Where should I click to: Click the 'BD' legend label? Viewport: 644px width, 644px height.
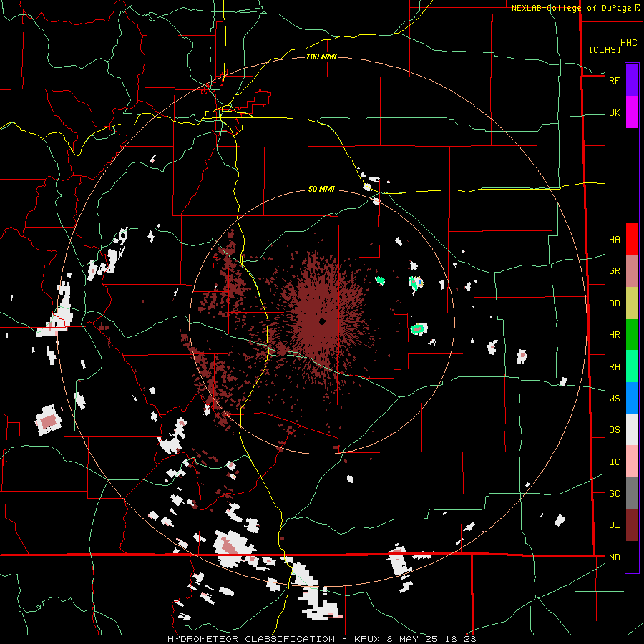click(614, 303)
